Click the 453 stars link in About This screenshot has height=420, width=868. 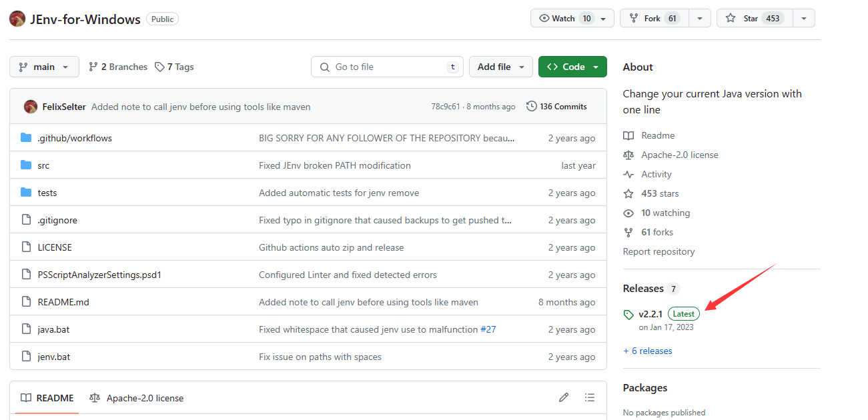[x=660, y=193]
